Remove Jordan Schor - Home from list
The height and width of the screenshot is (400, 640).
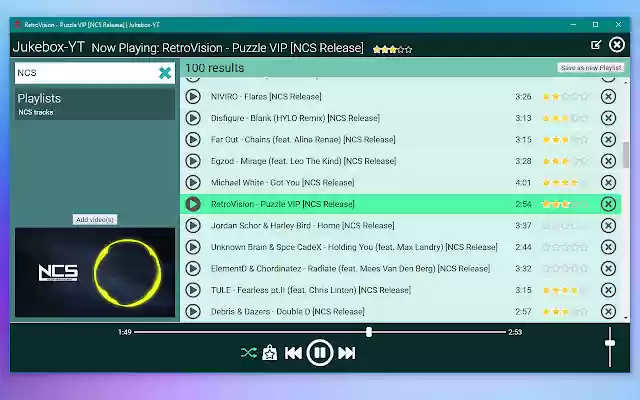tap(608, 225)
